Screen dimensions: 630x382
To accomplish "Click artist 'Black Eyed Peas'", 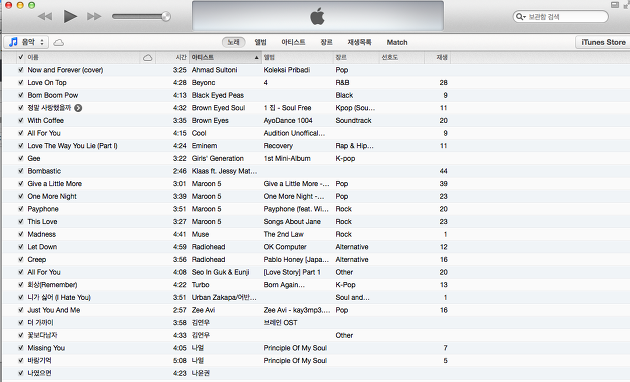I will [218, 95].
